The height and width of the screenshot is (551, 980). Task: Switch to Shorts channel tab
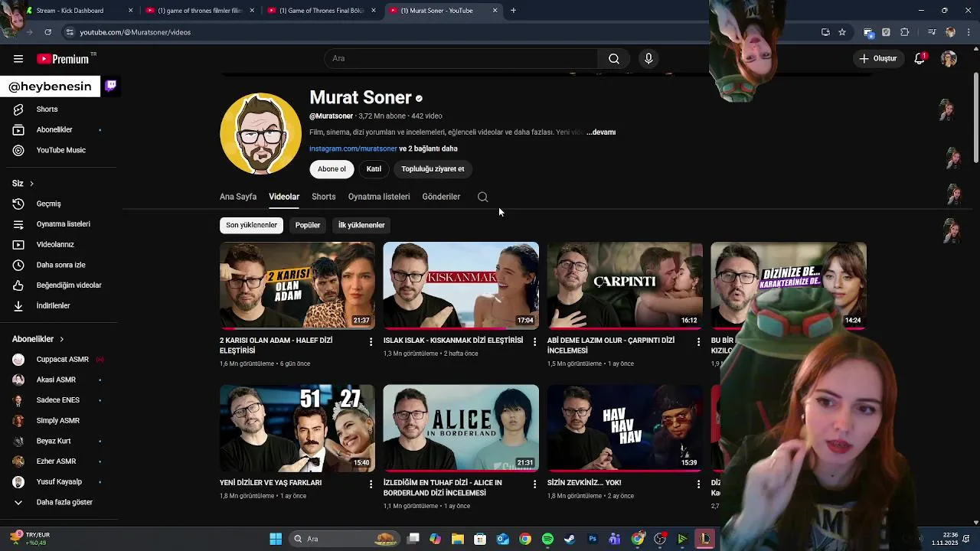pos(324,197)
